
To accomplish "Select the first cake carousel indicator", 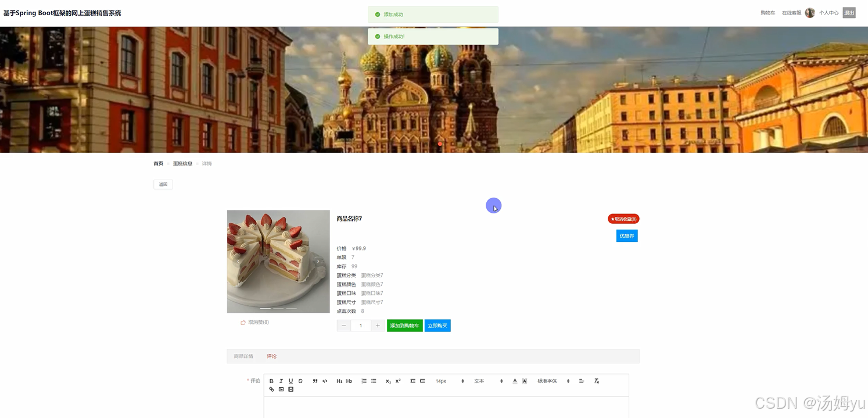I will (x=266, y=309).
